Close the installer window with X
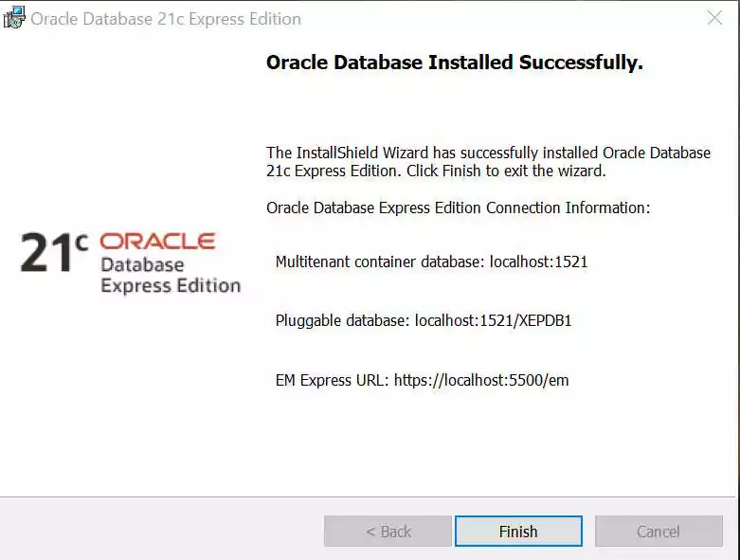The width and height of the screenshot is (740, 560). pos(715,18)
